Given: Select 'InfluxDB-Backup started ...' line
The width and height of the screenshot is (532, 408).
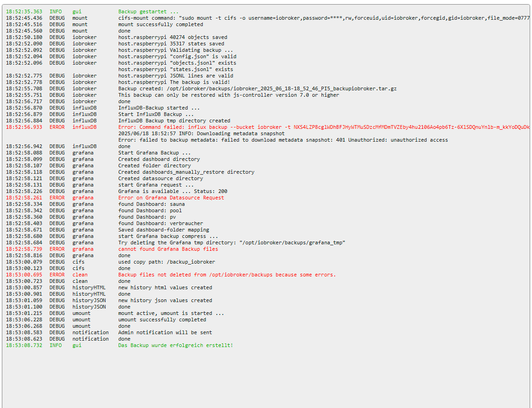Looking at the screenshot, I should pos(159,108).
